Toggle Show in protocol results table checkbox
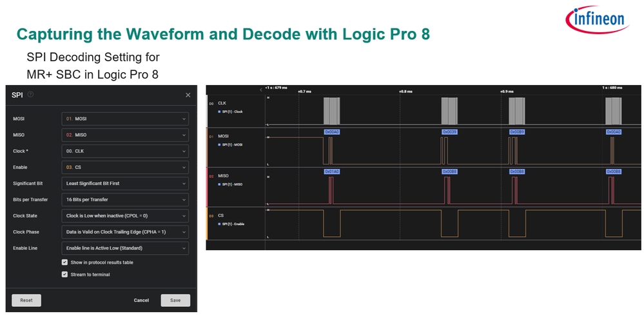The height and width of the screenshot is (316, 644). 64,262
